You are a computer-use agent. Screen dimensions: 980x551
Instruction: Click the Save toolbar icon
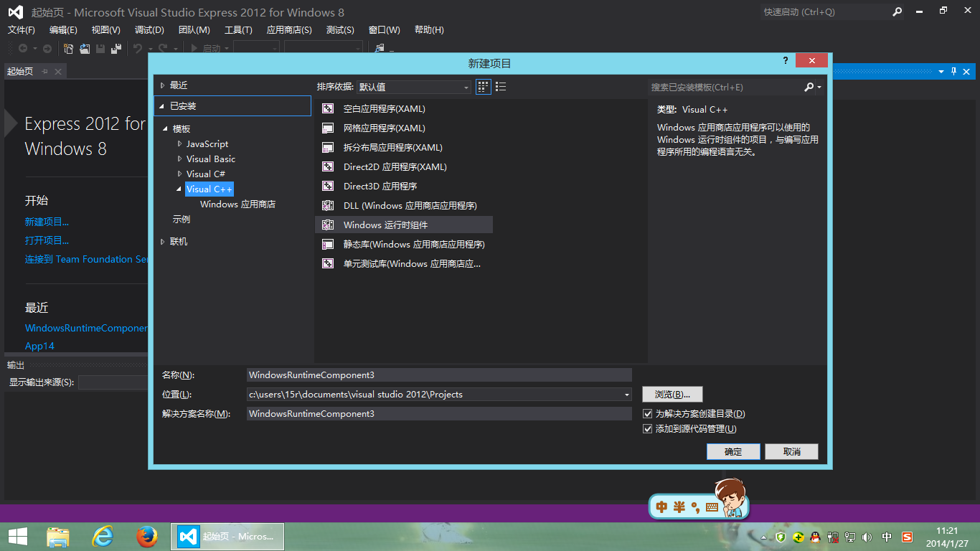tap(100, 48)
